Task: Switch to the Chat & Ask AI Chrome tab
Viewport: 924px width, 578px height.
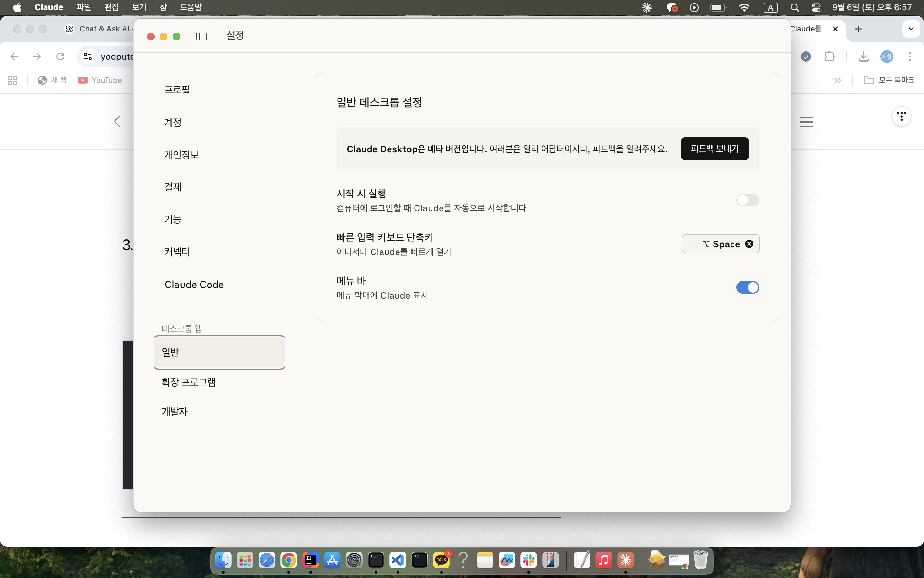Action: tap(98, 29)
